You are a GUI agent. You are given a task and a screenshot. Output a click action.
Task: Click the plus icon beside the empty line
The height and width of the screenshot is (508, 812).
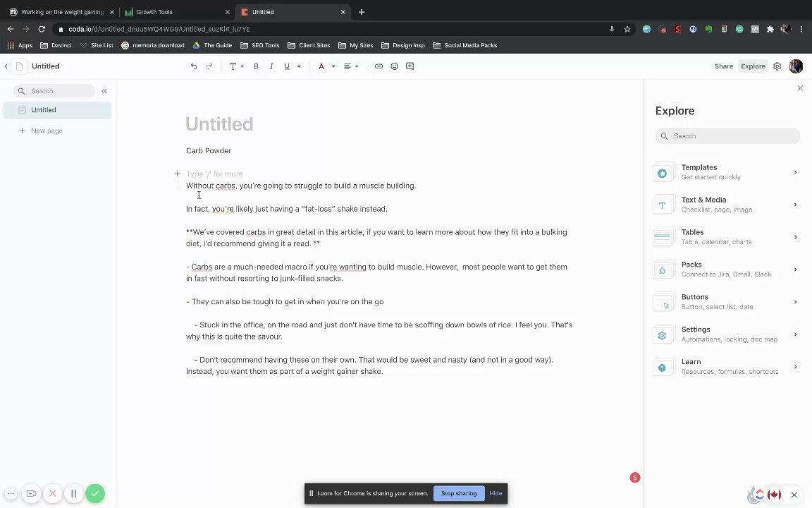(x=177, y=174)
